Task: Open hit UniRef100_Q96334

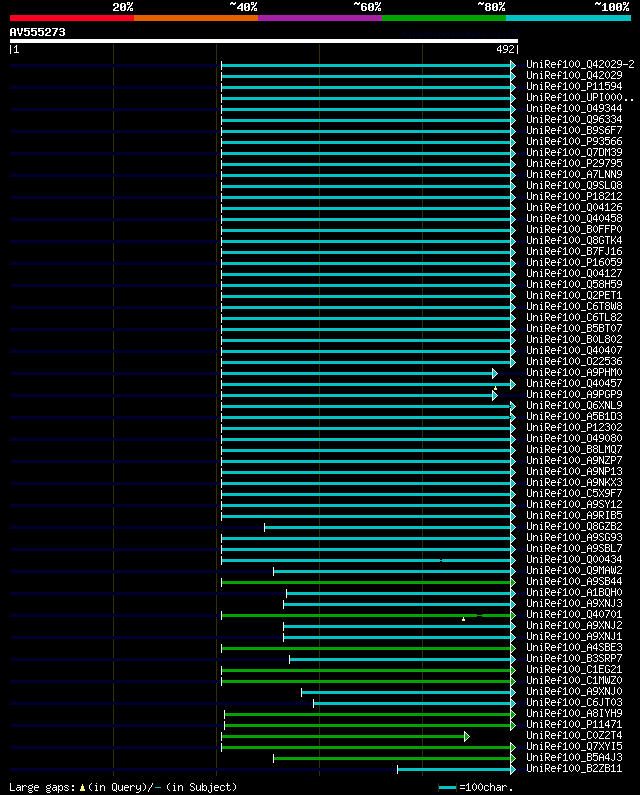Action: (574, 120)
